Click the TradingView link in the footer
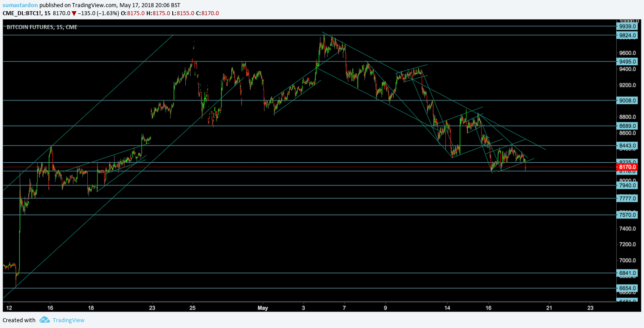Viewport: 644px width, 328px height. pyautogui.click(x=68, y=320)
